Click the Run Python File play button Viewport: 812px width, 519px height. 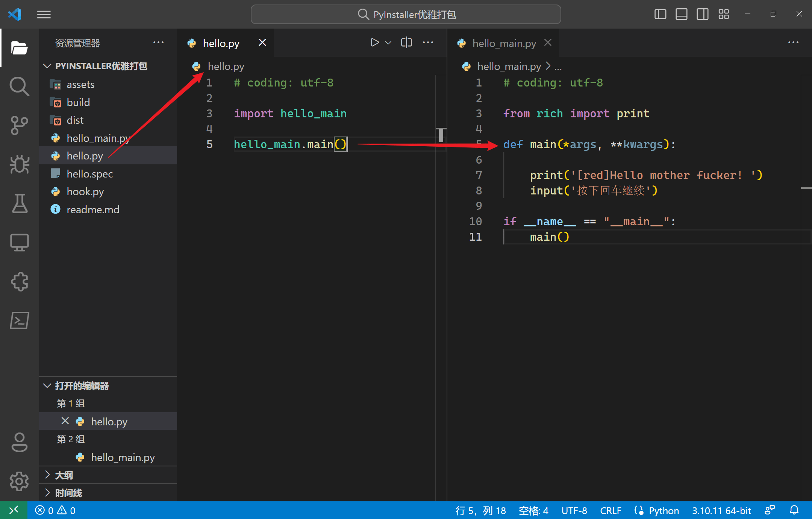[x=374, y=42]
